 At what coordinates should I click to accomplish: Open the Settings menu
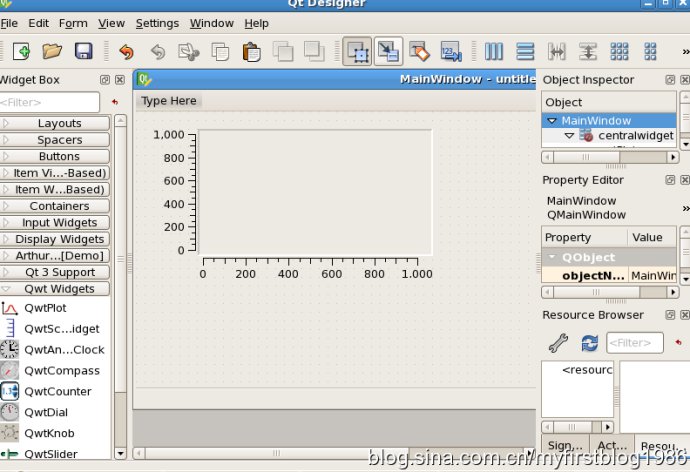157,23
